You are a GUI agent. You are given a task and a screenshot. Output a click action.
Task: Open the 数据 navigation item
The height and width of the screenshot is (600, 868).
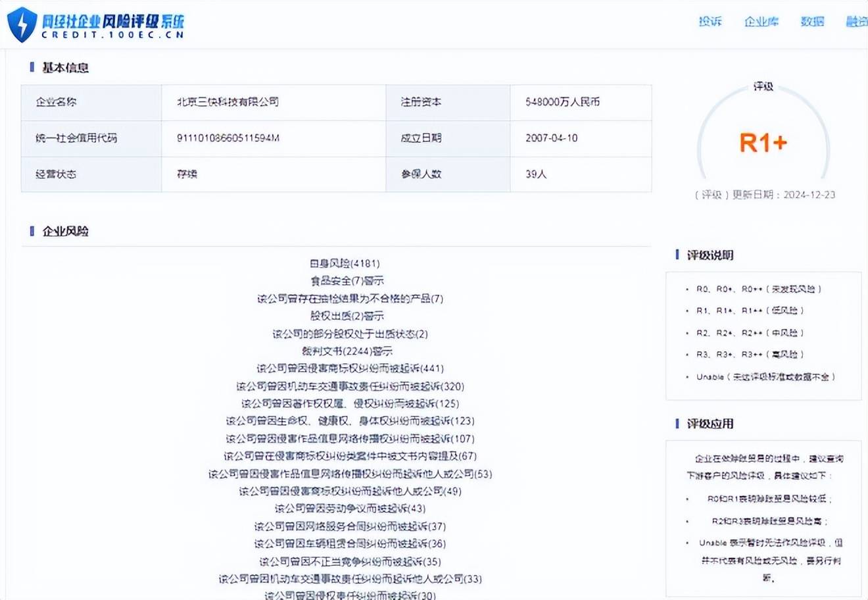[x=813, y=22]
